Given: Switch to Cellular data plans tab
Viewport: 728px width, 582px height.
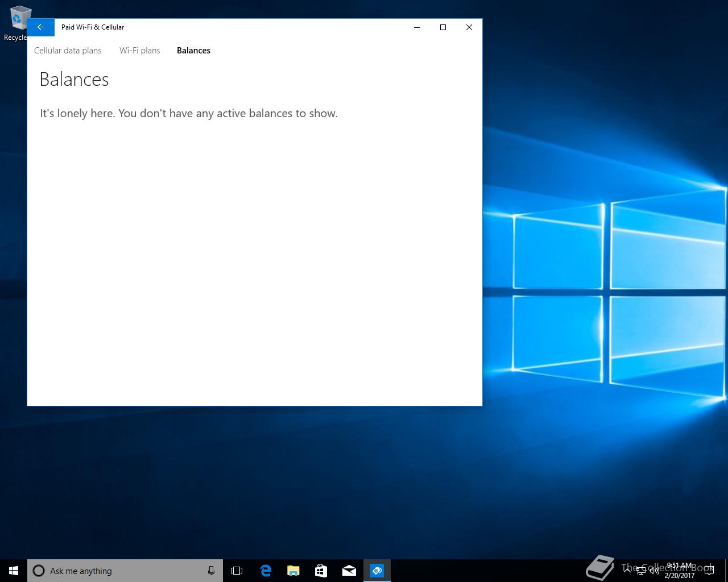Looking at the screenshot, I should point(68,51).
